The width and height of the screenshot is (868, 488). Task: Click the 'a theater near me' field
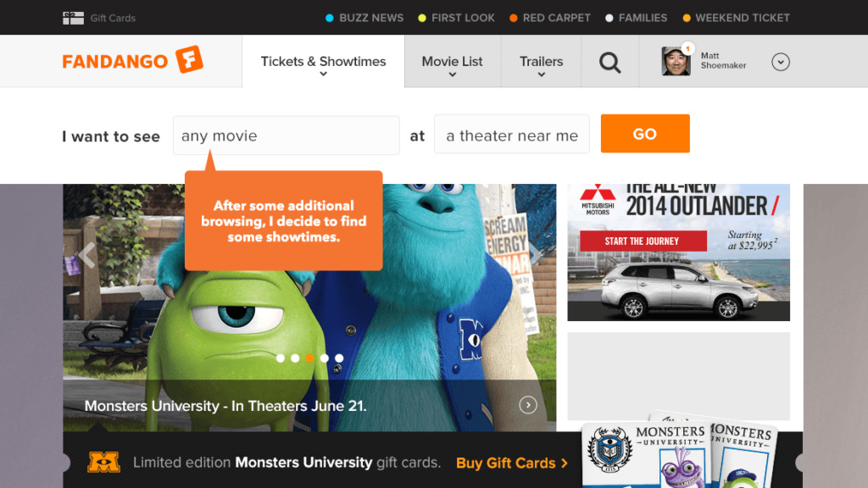[511, 135]
